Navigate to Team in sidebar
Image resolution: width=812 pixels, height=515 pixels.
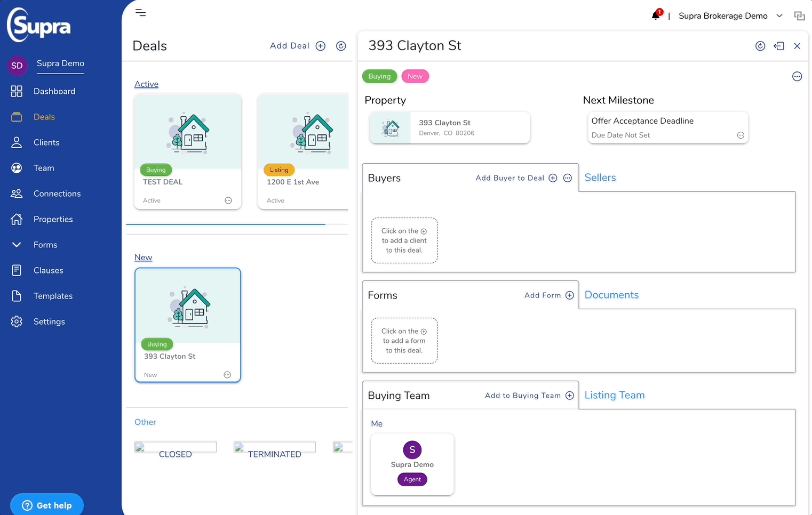pyautogui.click(x=44, y=168)
